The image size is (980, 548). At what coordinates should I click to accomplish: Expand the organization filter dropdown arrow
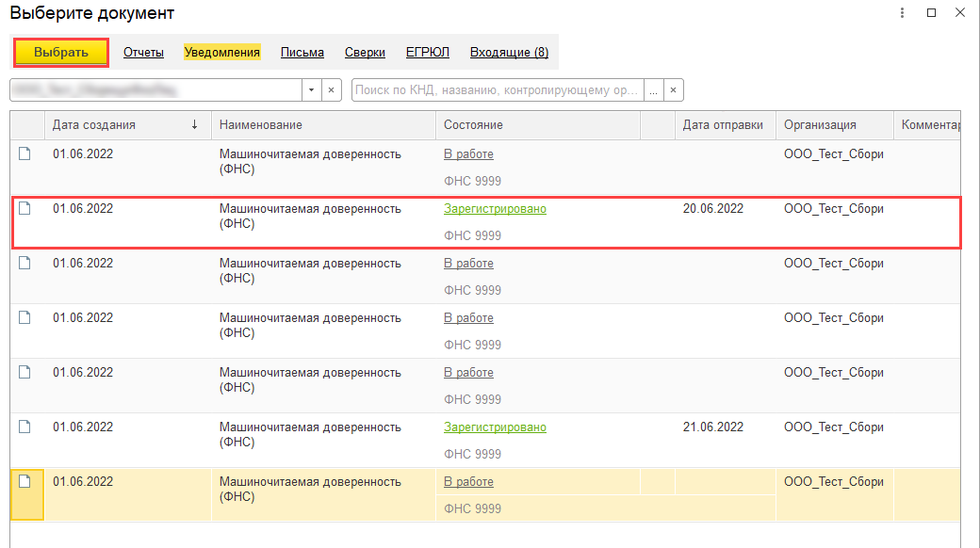click(312, 89)
